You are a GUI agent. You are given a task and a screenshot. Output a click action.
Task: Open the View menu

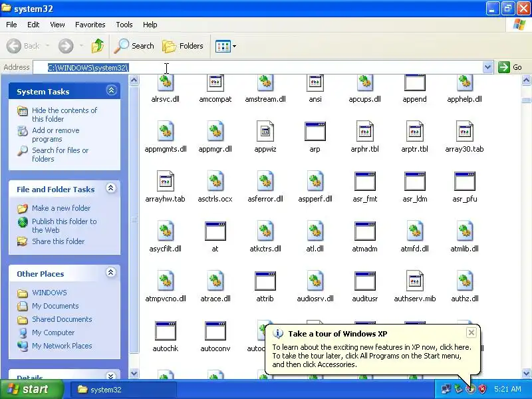(x=57, y=25)
